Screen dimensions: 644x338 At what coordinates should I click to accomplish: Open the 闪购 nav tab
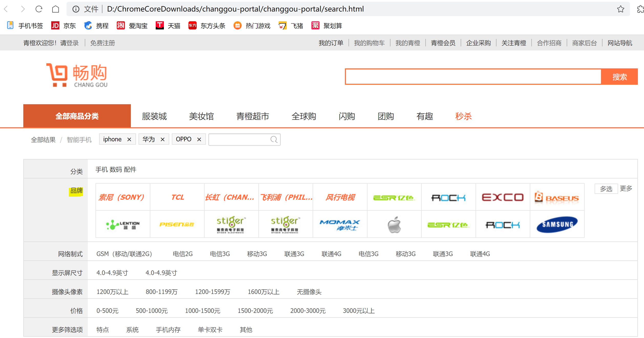tap(347, 116)
